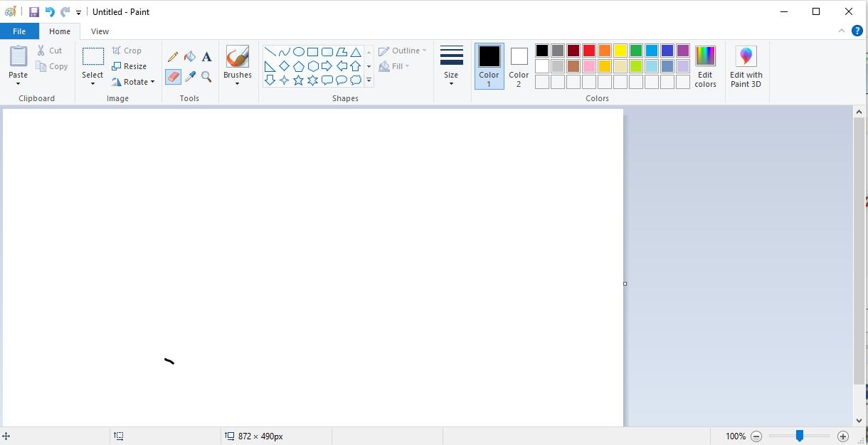Viewport: 868px width, 445px height.
Task: Open the Size line thickness dropdown
Action: click(451, 66)
